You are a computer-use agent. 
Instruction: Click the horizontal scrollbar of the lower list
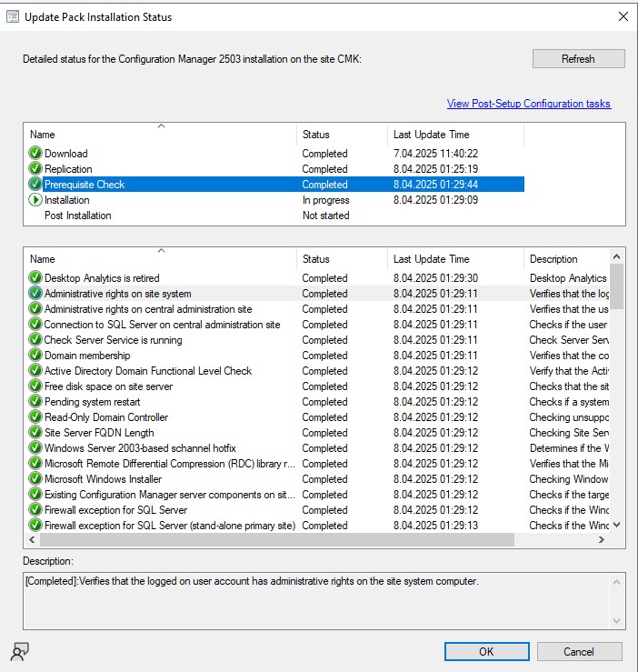coord(273,540)
